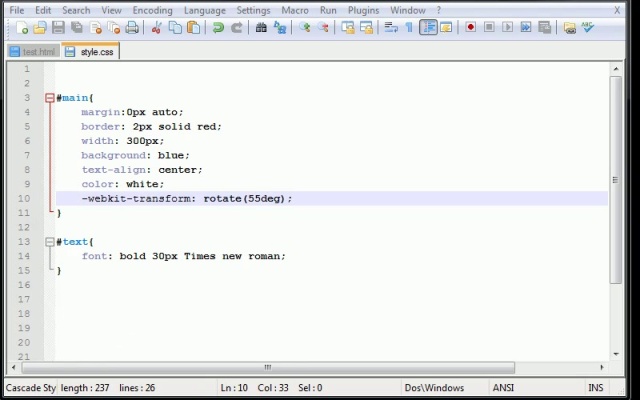The image size is (640, 400).
Task: Save all open files with the toolbar icon
Action: point(77,27)
